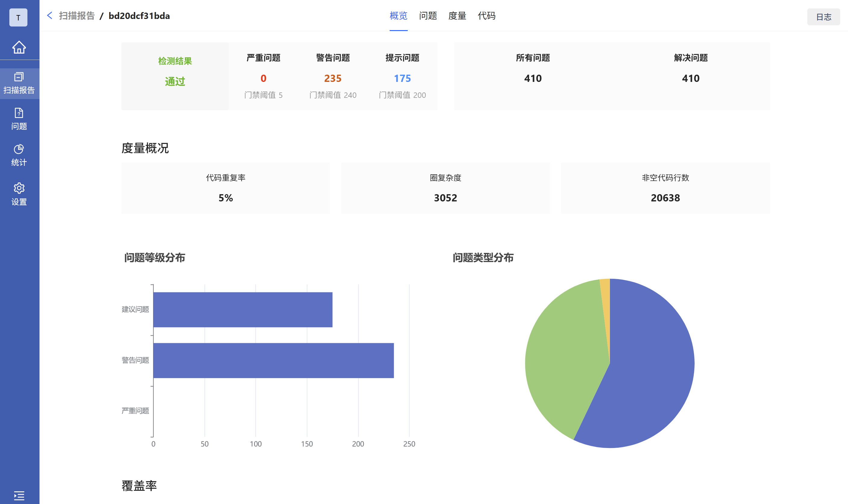Screen dimensions: 848x504
Task: Open the 问题 sidebar document icon
Action: coord(19,113)
